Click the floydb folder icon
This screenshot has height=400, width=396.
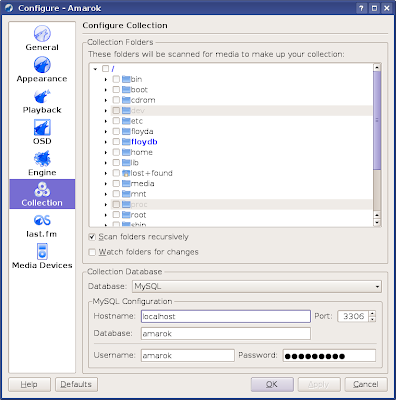click(126, 142)
